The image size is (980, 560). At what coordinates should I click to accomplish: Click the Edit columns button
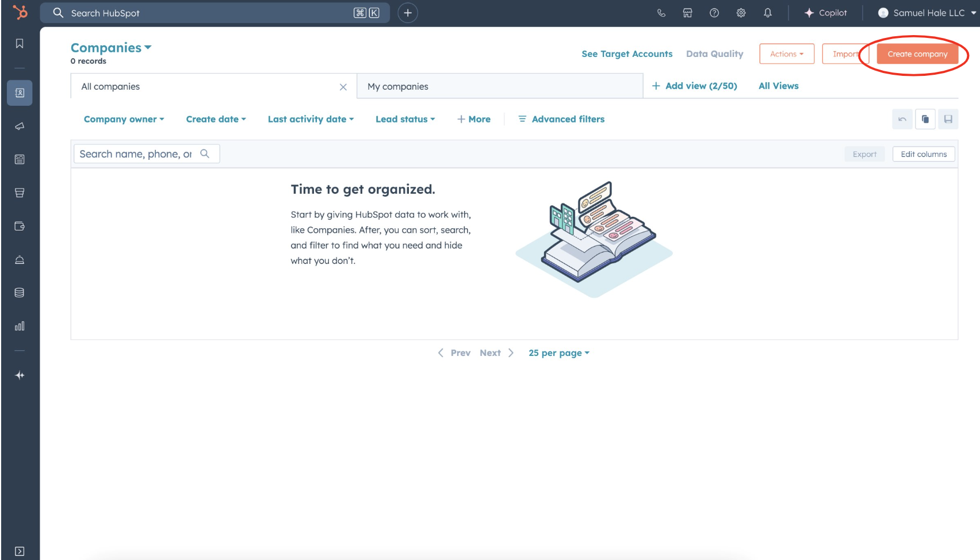tap(924, 154)
